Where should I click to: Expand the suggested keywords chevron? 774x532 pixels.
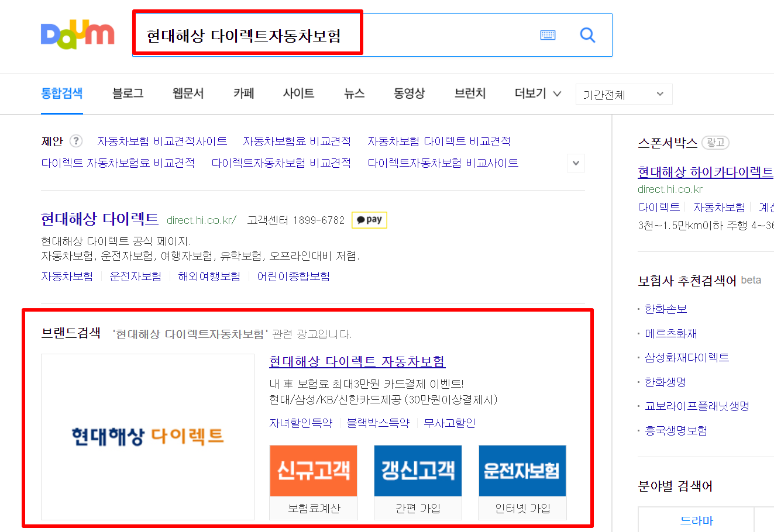click(x=576, y=163)
